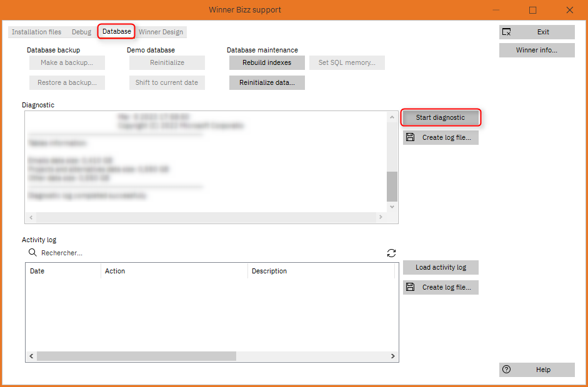Click the save icon on diagnostic Create log file
The image size is (588, 387).
tap(409, 137)
